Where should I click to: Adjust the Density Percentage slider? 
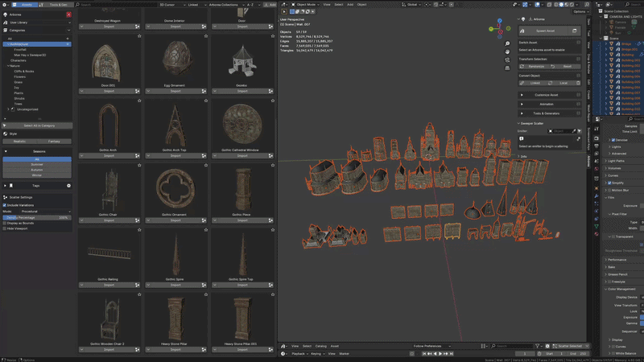37,217
